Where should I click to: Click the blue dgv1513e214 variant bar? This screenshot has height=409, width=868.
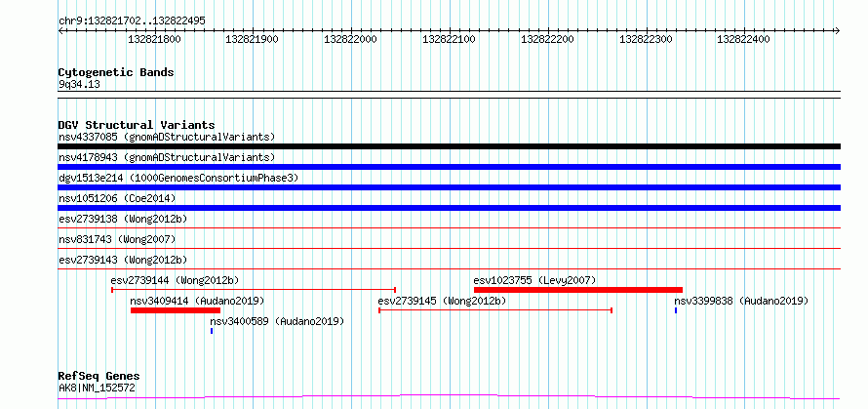449,187
